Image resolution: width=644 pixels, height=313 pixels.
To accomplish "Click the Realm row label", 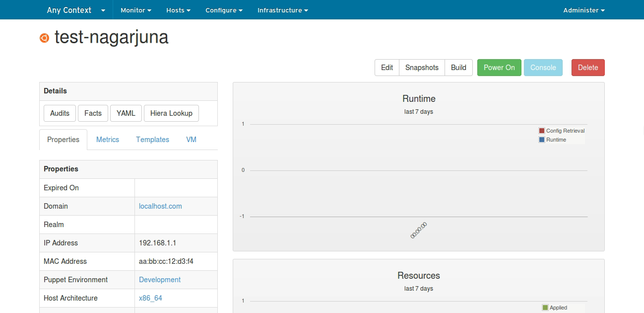I will 54,225.
